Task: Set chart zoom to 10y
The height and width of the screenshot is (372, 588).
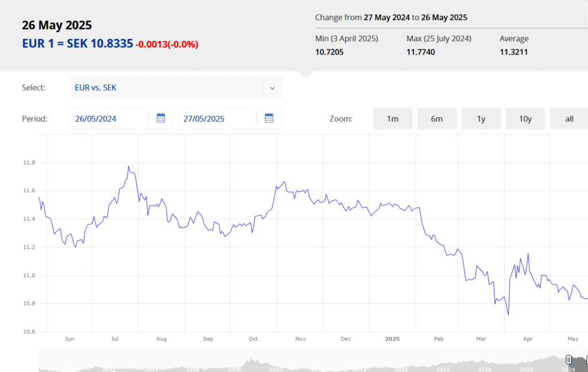Action: [525, 118]
